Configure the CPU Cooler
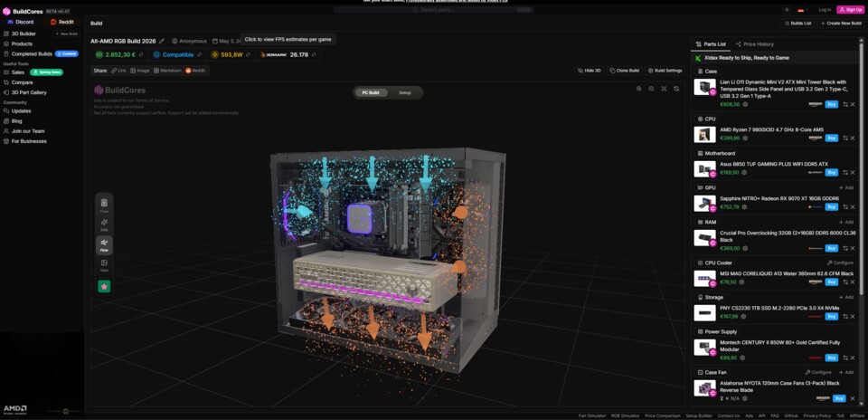868x420 pixels. click(840, 263)
